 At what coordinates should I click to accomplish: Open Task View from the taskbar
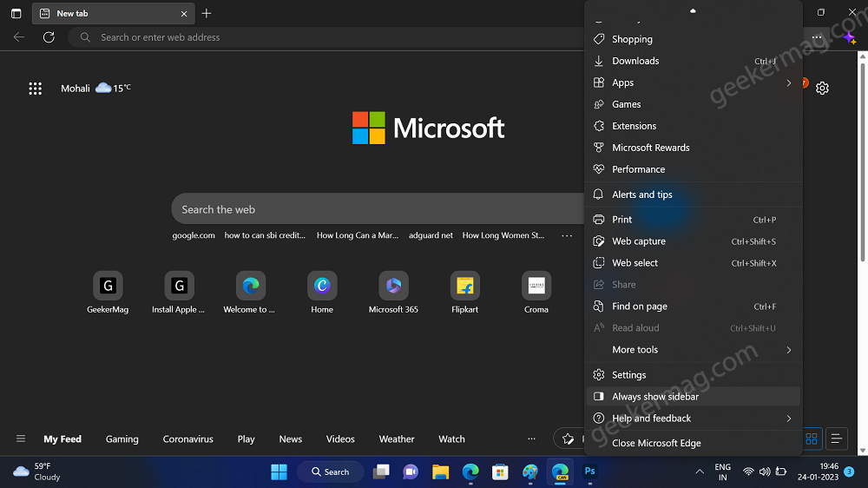(381, 472)
